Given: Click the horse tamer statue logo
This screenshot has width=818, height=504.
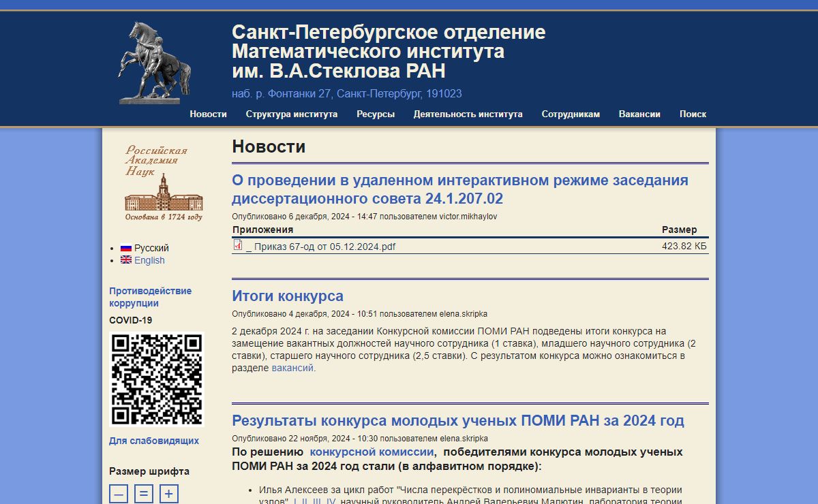Looking at the screenshot, I should (155, 63).
